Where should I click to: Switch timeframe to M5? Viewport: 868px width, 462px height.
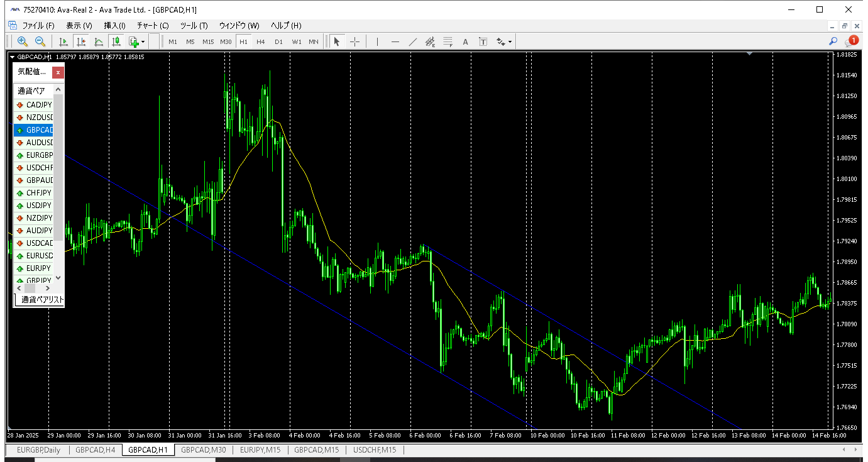[190, 41]
